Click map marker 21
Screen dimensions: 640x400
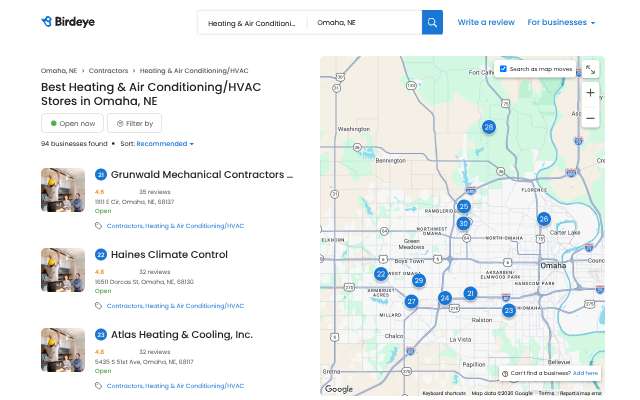pyautogui.click(x=470, y=293)
